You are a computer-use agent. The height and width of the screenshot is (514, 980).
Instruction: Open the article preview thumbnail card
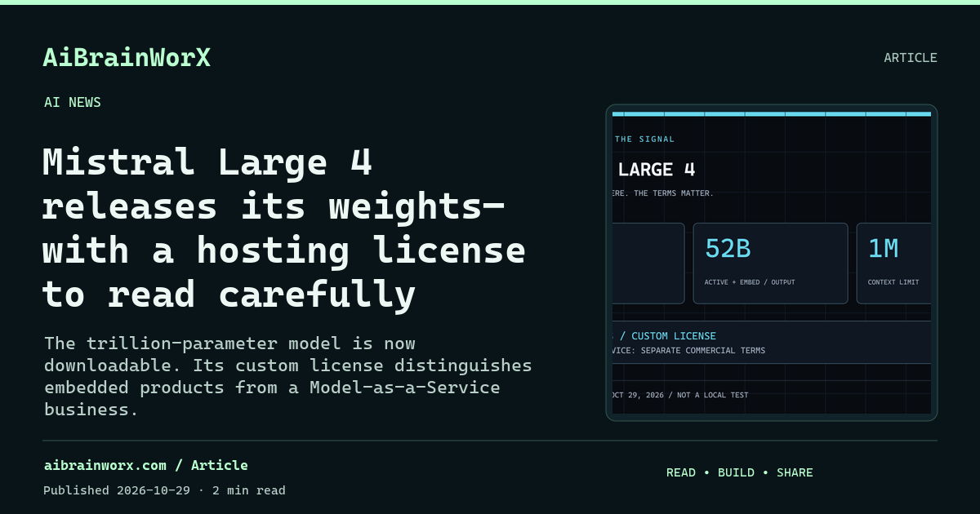772,263
